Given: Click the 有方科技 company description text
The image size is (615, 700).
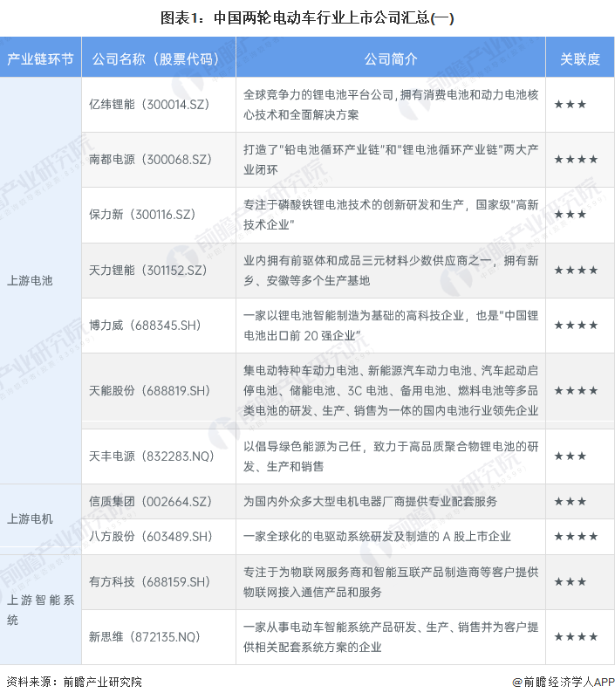Looking at the screenshot, I should tap(390, 581).
